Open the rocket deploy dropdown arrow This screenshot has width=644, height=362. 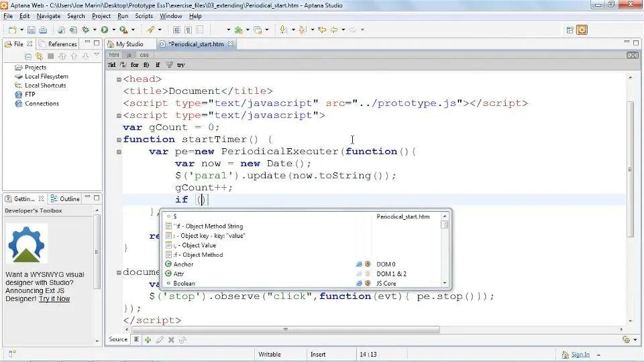(x=160, y=29)
